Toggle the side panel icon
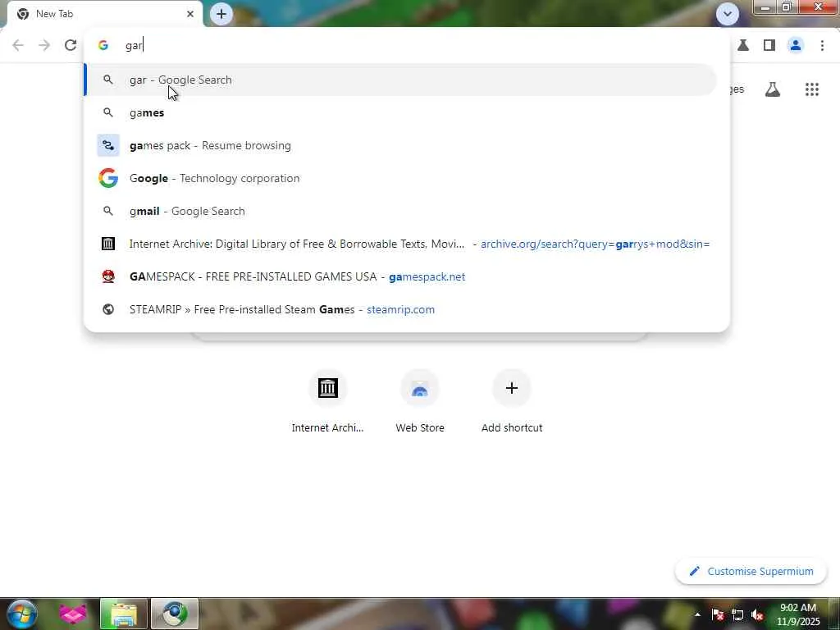This screenshot has width=840, height=630. click(x=769, y=46)
